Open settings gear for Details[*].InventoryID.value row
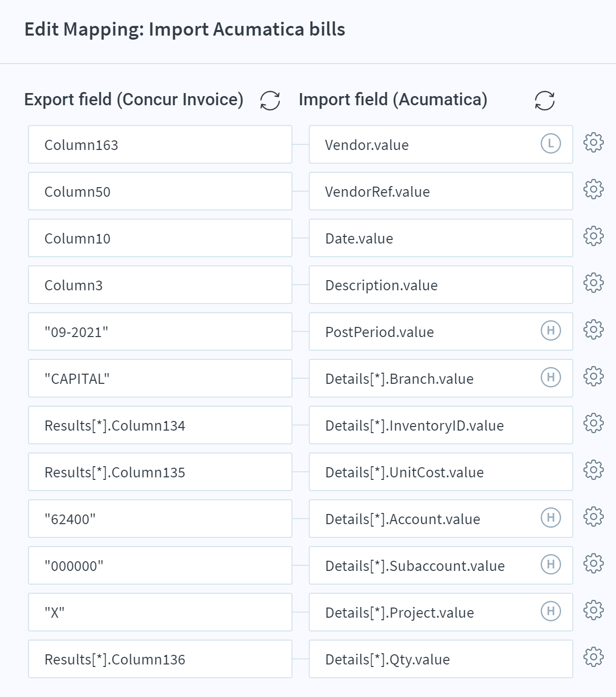616x697 pixels. coord(594,423)
